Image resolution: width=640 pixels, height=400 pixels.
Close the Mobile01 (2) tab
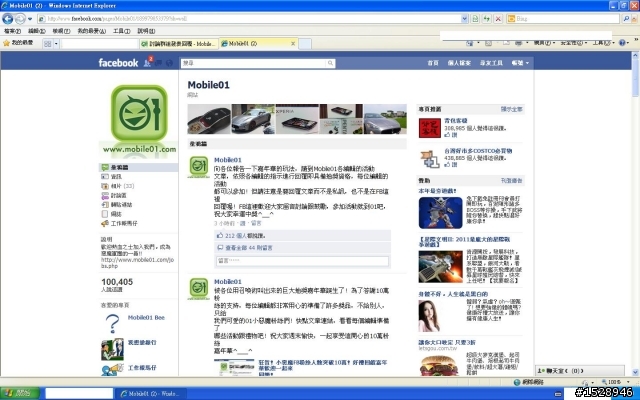293,44
